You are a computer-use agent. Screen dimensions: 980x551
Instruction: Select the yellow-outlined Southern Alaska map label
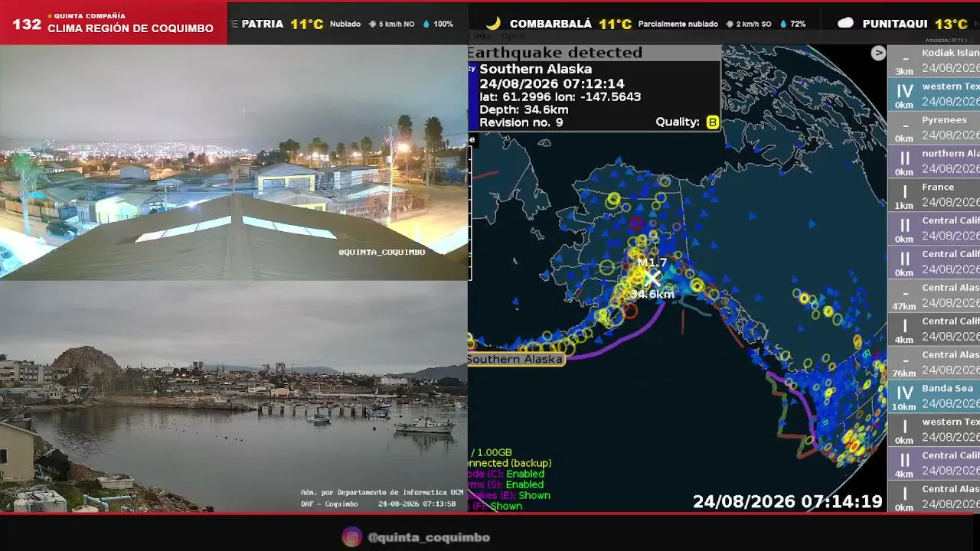coord(516,360)
